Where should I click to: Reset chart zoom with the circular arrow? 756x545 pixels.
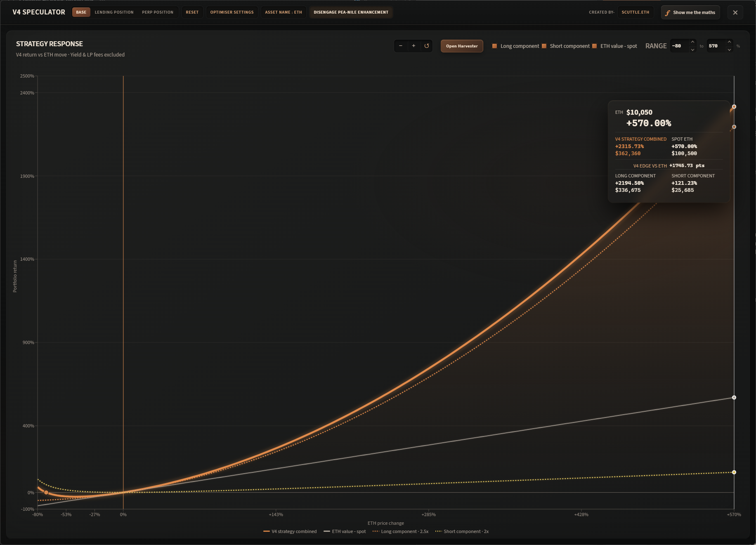(427, 46)
